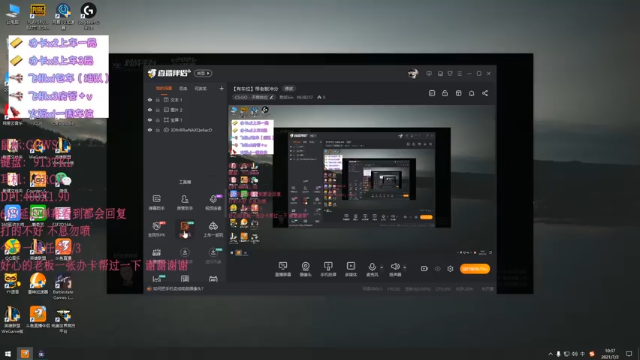Add a screen capture source from the bottom toolbar
Image resolution: width=640 pixels, height=360 pixels.
tap(283, 269)
